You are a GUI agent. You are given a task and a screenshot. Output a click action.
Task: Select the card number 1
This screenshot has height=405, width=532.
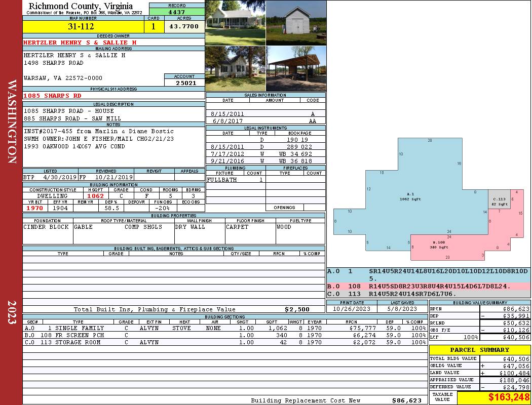point(154,26)
